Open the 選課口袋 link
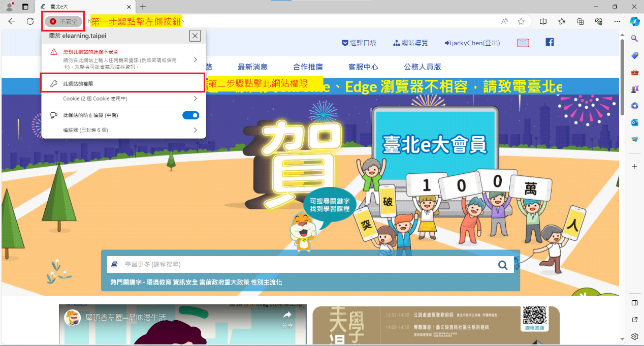This screenshot has width=644, height=346. 359,43
